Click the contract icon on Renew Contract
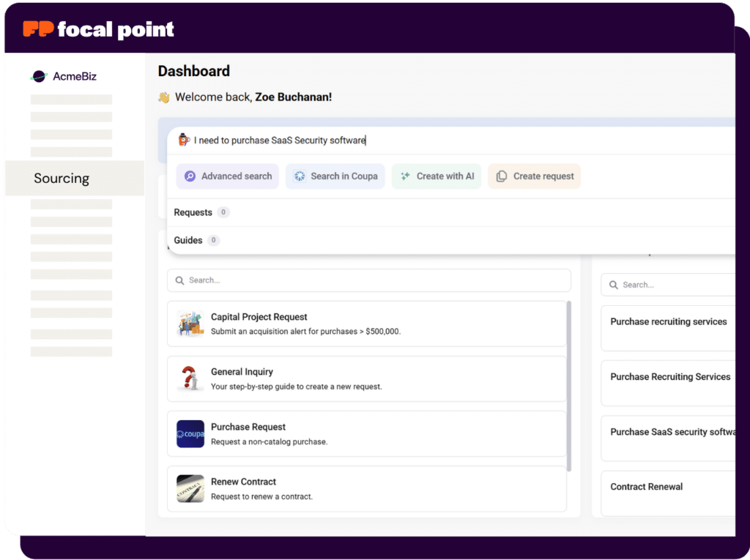Viewport: 750px width, 560px height. coord(190,488)
